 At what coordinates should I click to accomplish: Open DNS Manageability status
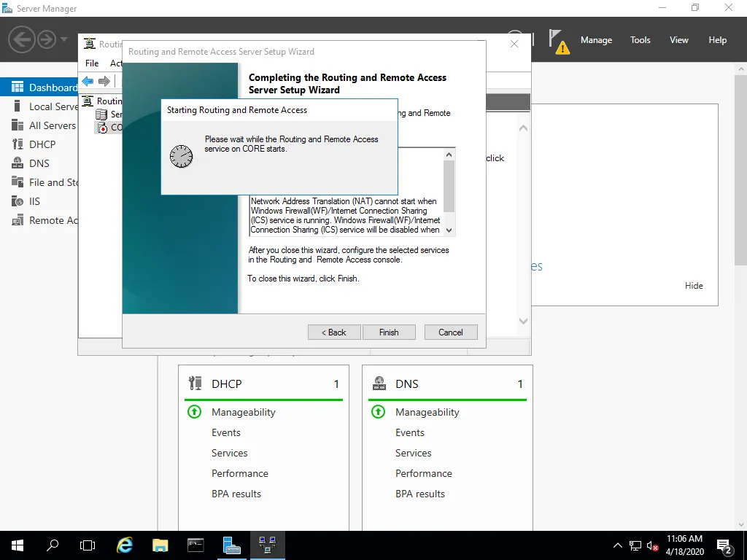pos(427,412)
